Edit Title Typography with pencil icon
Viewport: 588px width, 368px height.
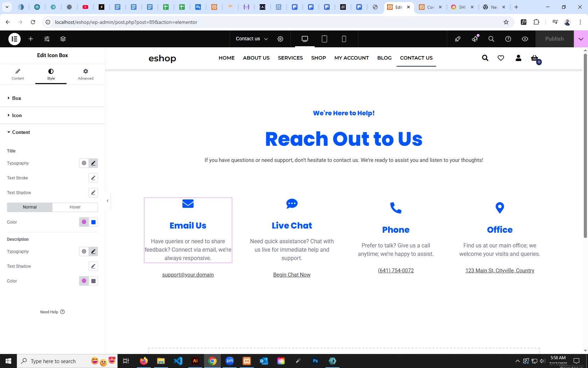(x=93, y=163)
